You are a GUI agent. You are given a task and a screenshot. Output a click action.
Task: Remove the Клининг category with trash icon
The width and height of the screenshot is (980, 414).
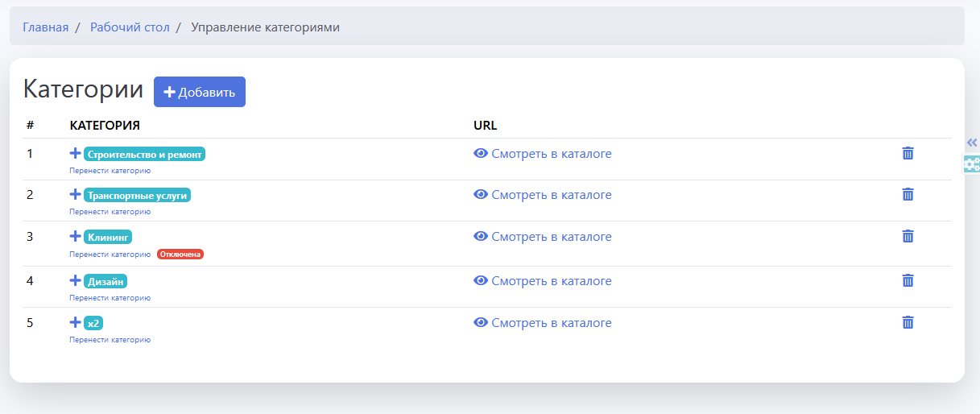908,236
